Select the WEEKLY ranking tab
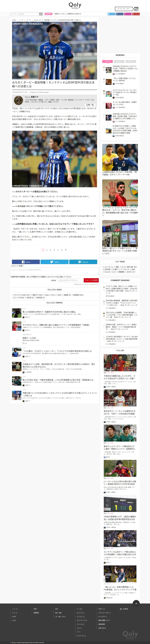The width and height of the screenshot is (150, 644). 119,61
